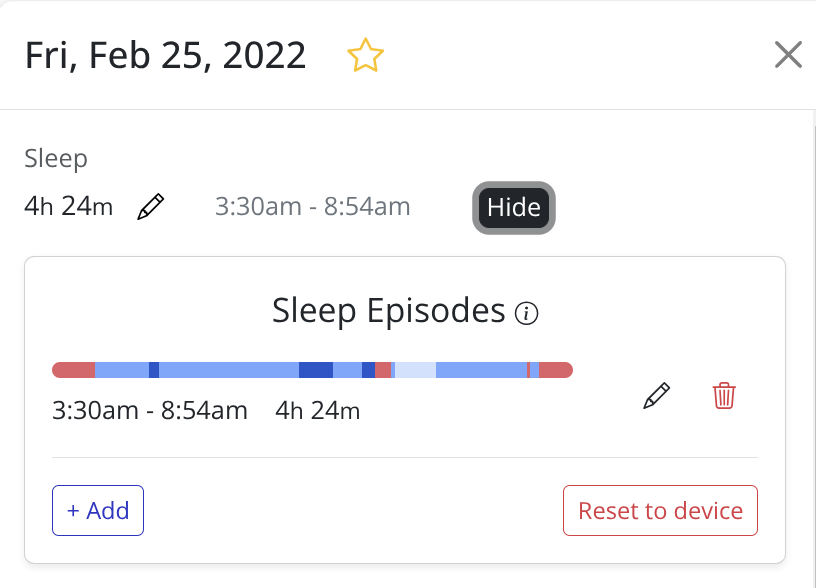Click the pale light segment mid-bar
The height and width of the screenshot is (588, 816).
click(x=416, y=370)
